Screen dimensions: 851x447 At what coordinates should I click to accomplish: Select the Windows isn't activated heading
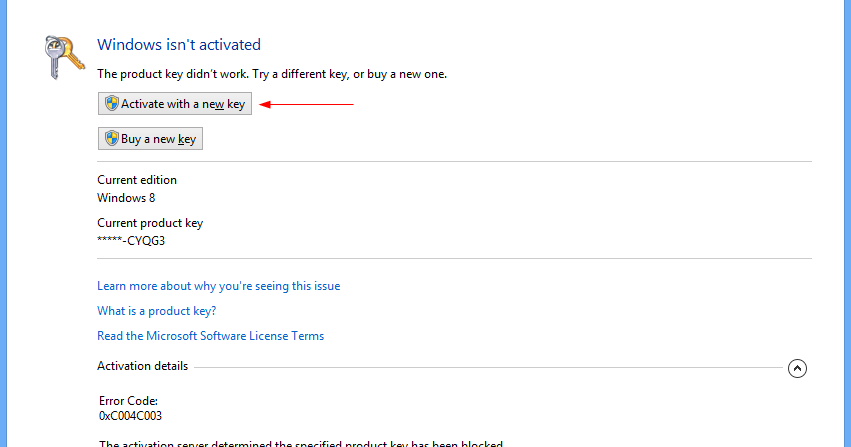(179, 44)
